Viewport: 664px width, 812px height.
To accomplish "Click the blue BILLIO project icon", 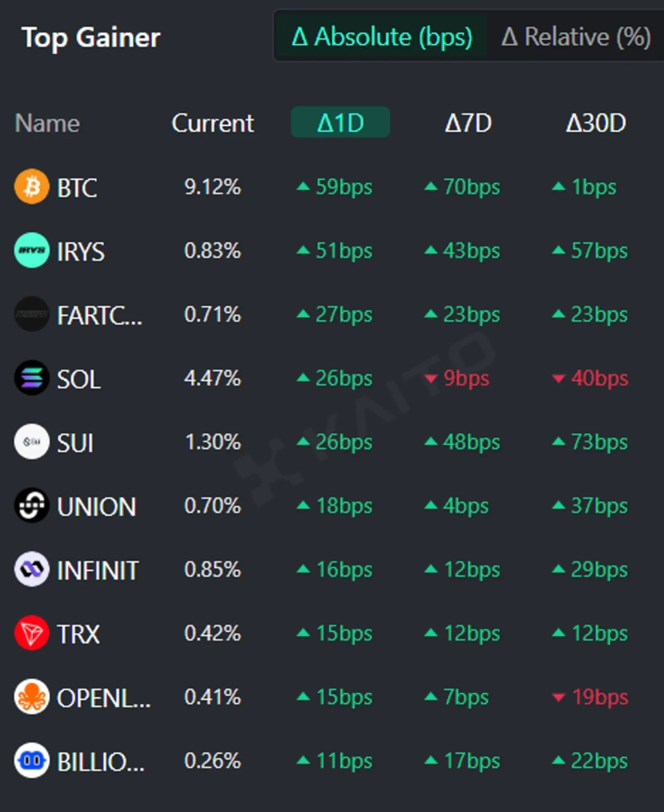I will (32, 761).
